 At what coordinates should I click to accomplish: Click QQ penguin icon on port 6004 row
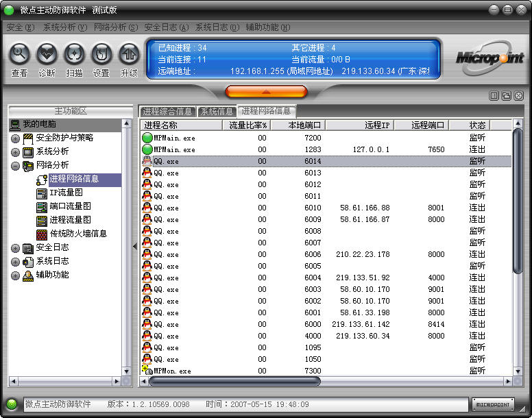click(x=147, y=278)
